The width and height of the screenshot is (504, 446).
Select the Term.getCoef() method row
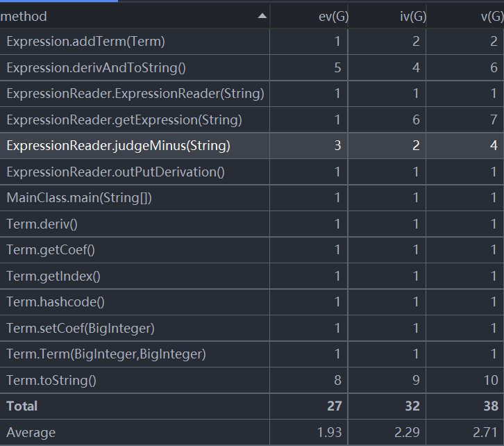coord(252,250)
